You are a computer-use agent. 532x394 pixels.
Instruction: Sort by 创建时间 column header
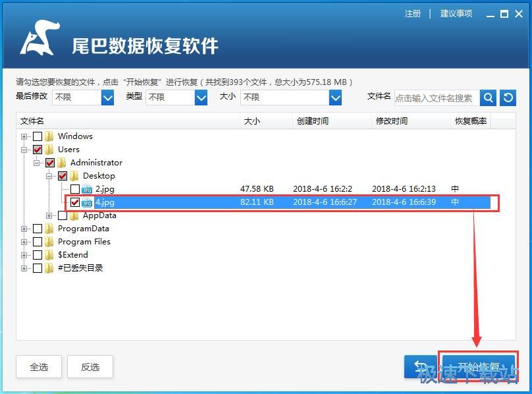pos(332,121)
